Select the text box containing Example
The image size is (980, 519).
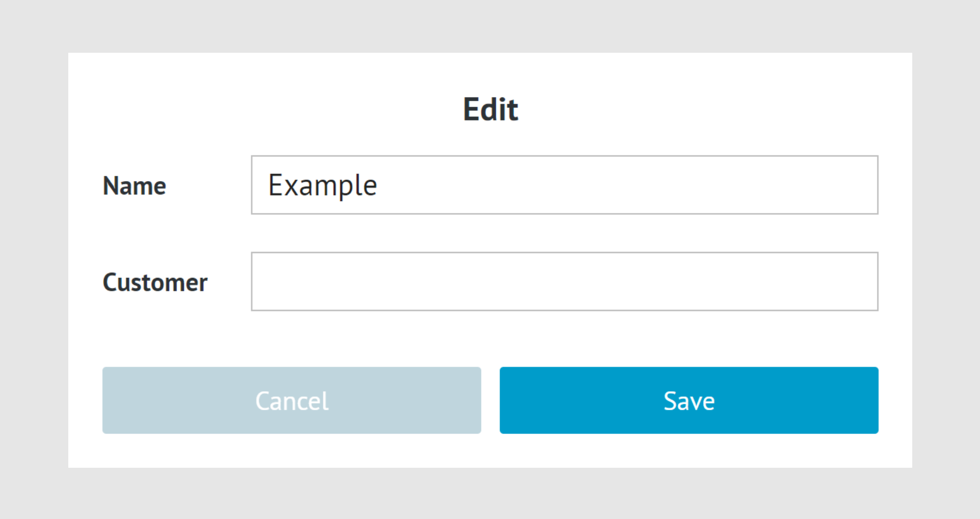point(564,185)
